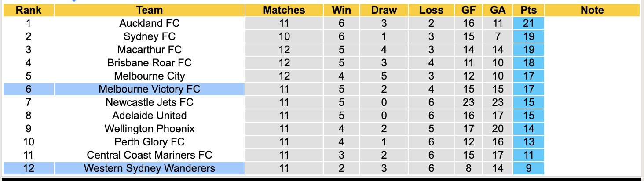Screen dimensions: 644x181
Task: Select the highlighted rank 6 cell
Action: [29, 89]
